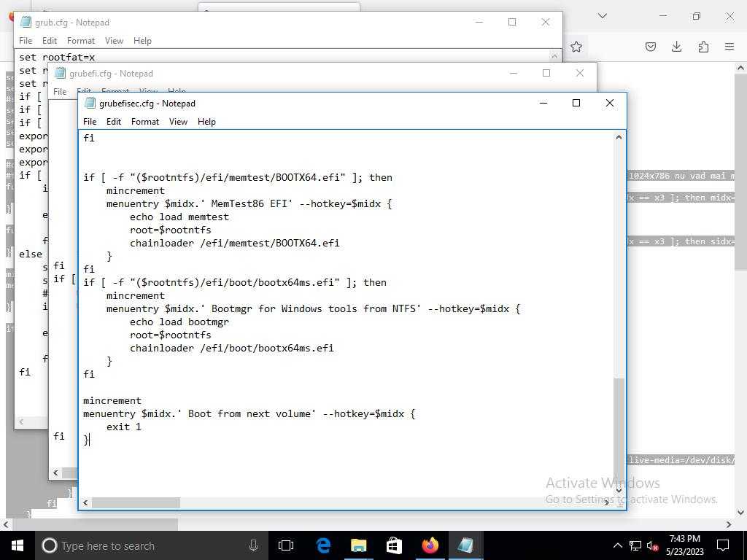747x560 pixels.
Task: Toggle muted volume speaker icon
Action: tap(654, 545)
